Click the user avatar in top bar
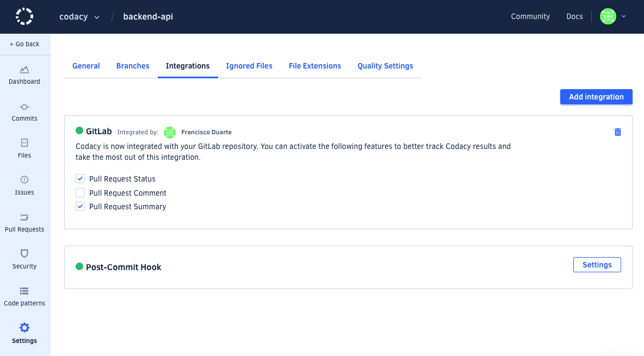Image resolution: width=644 pixels, height=356 pixels. click(x=608, y=16)
